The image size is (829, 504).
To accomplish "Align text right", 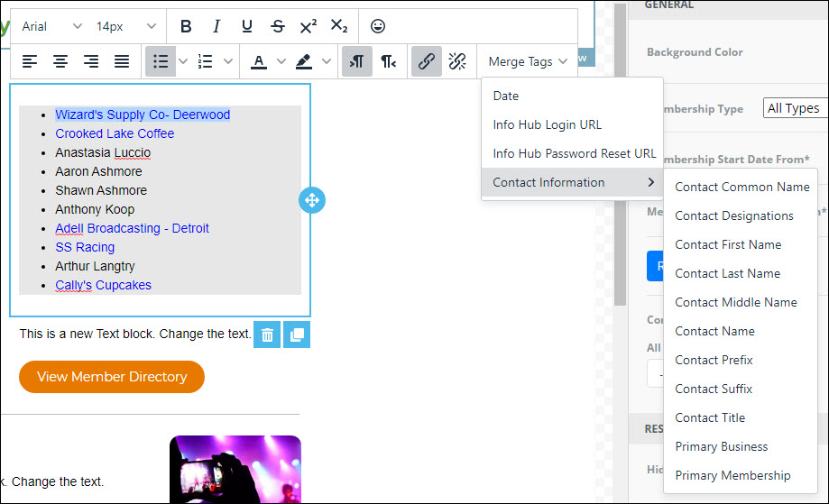I will [x=91, y=62].
